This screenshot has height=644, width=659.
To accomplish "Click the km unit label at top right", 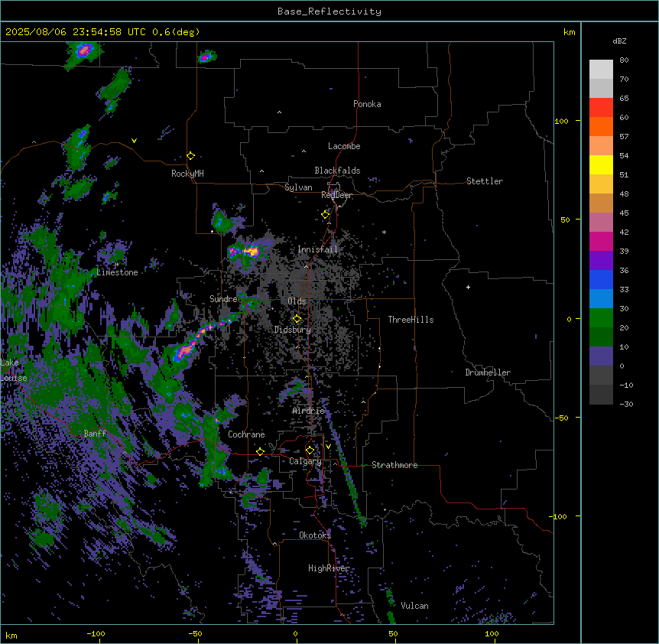I will 570,32.
